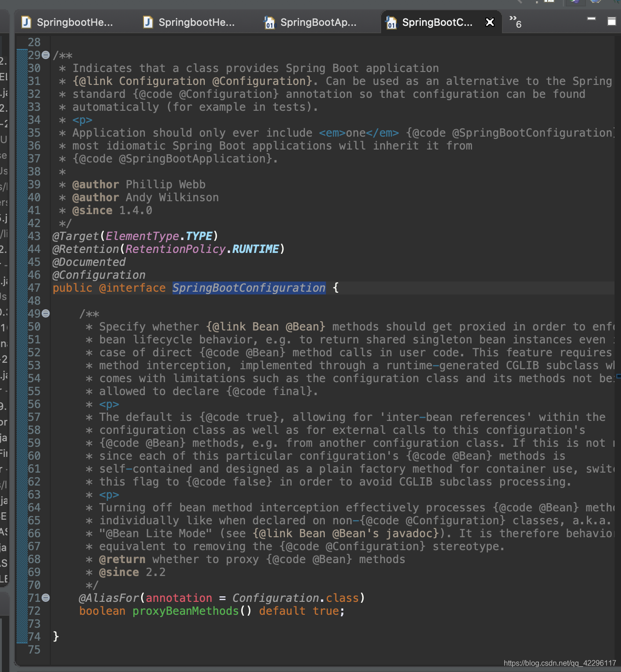Click the @return tag on line 68

(x=122, y=559)
